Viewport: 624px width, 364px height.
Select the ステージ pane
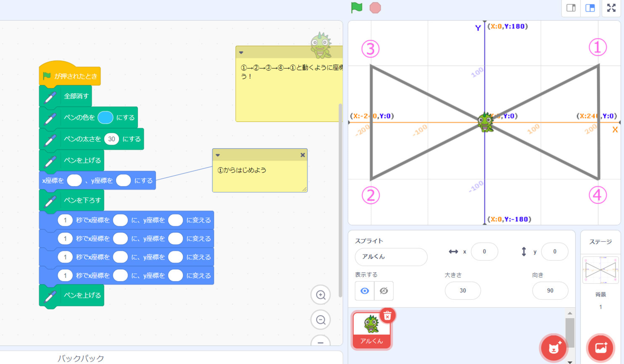(x=600, y=270)
